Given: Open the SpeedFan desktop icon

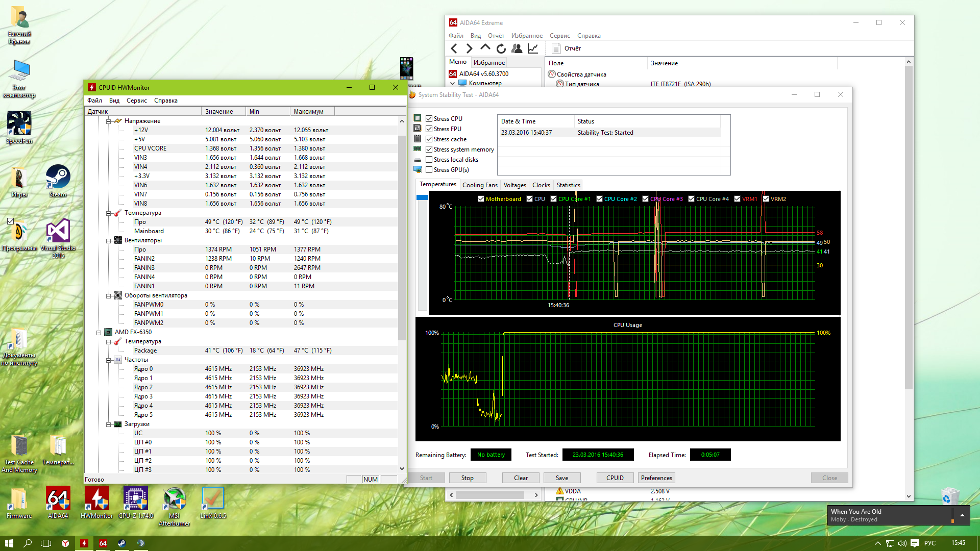Looking at the screenshot, I should tap(19, 124).
